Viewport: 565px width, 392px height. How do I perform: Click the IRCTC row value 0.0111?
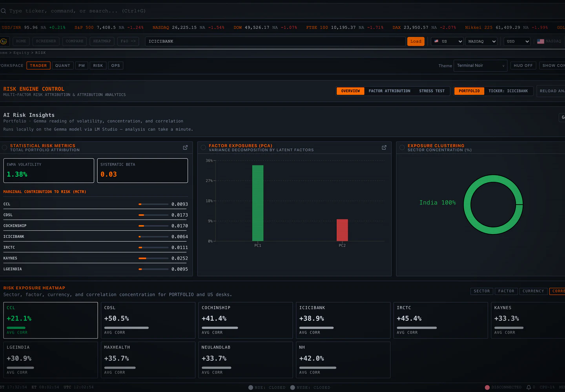click(x=180, y=248)
